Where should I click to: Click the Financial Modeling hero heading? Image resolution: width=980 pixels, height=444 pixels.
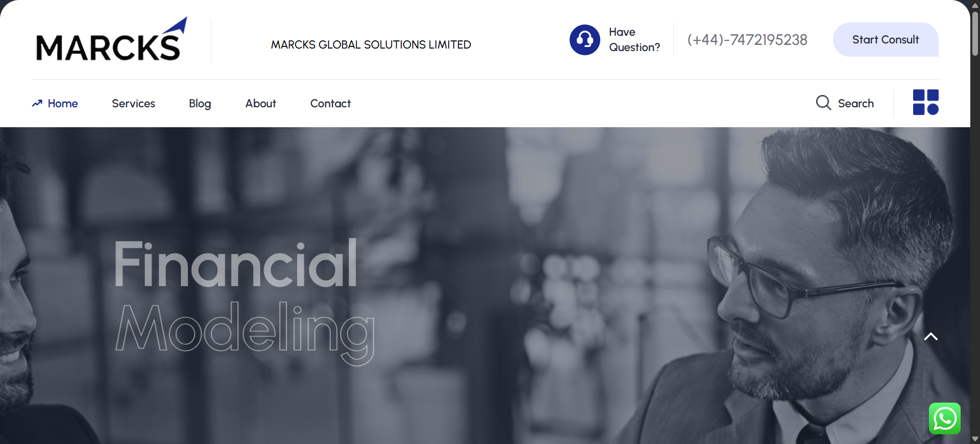coord(244,301)
